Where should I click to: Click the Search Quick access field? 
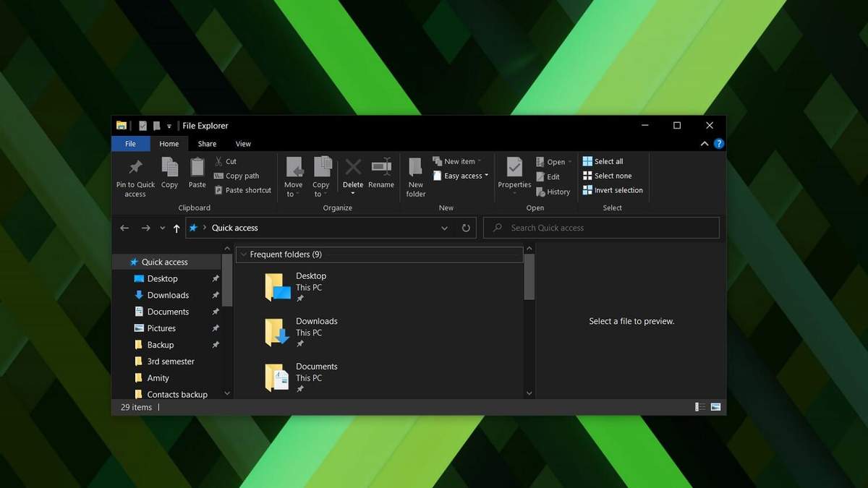pos(601,228)
